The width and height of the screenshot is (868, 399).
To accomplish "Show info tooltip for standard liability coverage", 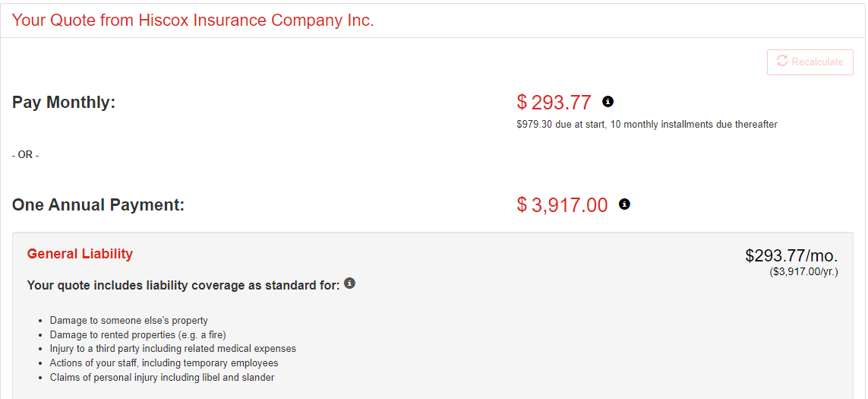I will pos(349,283).
